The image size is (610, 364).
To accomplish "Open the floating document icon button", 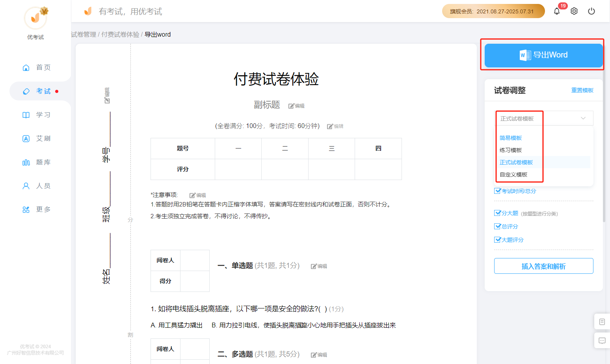I will tap(602, 322).
